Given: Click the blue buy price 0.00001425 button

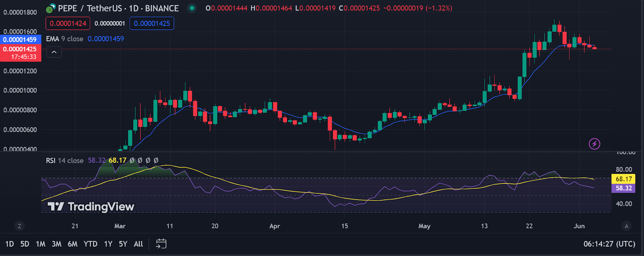Looking at the screenshot, I should (152, 23).
